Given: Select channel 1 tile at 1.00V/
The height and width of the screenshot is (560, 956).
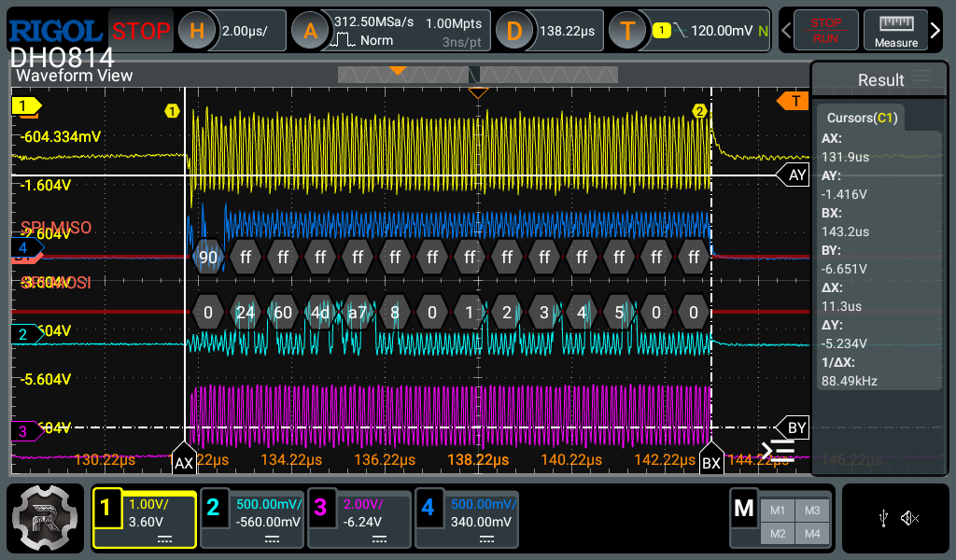Looking at the screenshot, I should [x=145, y=519].
